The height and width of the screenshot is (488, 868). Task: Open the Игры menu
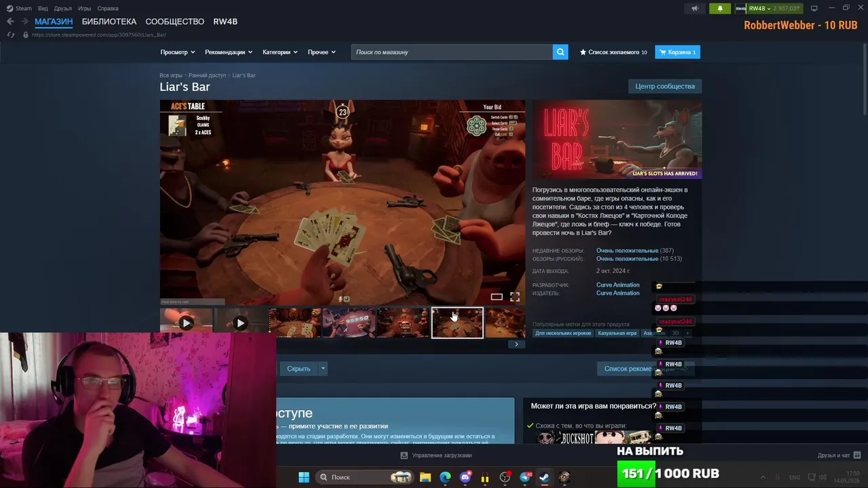click(x=84, y=9)
